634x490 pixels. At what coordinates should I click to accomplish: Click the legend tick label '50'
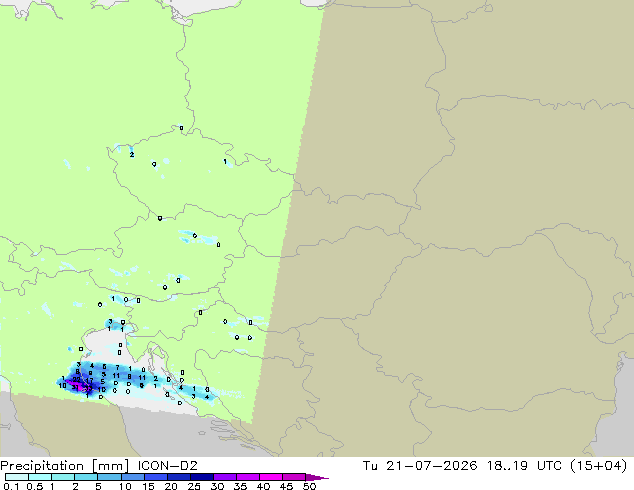pos(310,486)
